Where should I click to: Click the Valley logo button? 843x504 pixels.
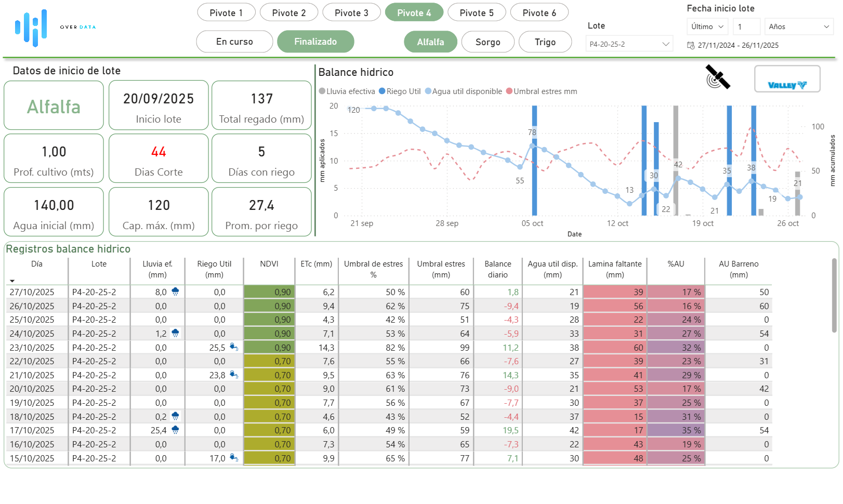[787, 78]
